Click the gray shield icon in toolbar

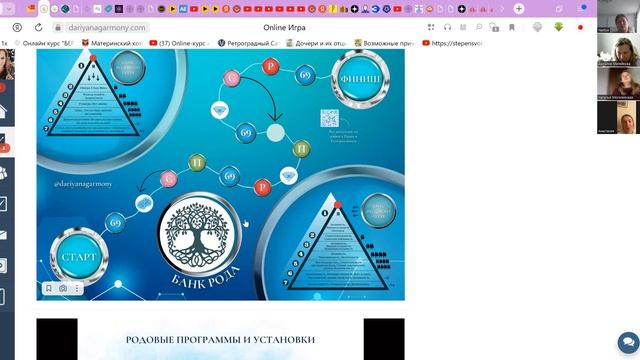538,27
